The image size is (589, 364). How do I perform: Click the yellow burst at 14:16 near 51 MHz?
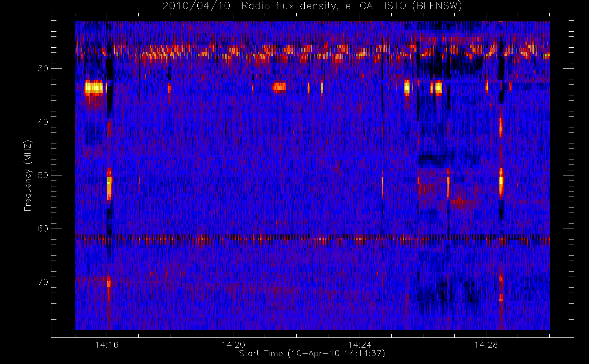(109, 185)
